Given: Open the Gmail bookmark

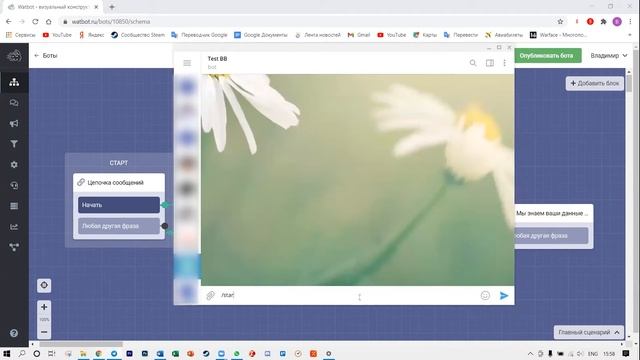Looking at the screenshot, I should pyautogui.click(x=359, y=35).
